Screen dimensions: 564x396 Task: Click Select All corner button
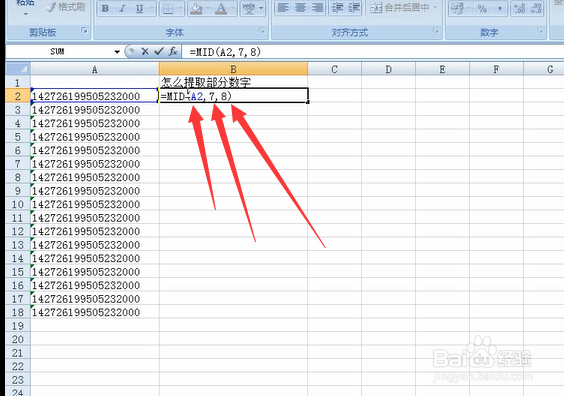click(18, 69)
